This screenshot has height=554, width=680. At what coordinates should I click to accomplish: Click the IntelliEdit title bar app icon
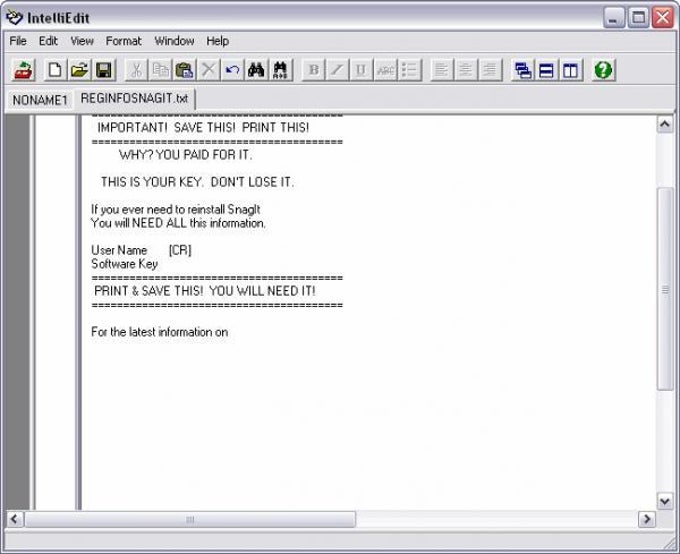(14, 17)
